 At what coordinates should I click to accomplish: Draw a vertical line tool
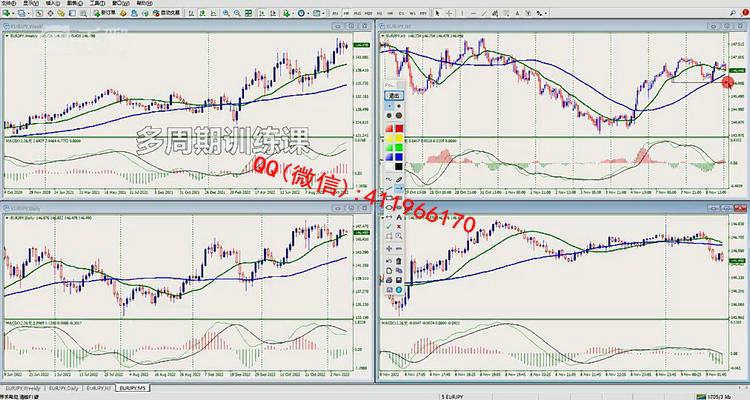[x=462, y=13]
